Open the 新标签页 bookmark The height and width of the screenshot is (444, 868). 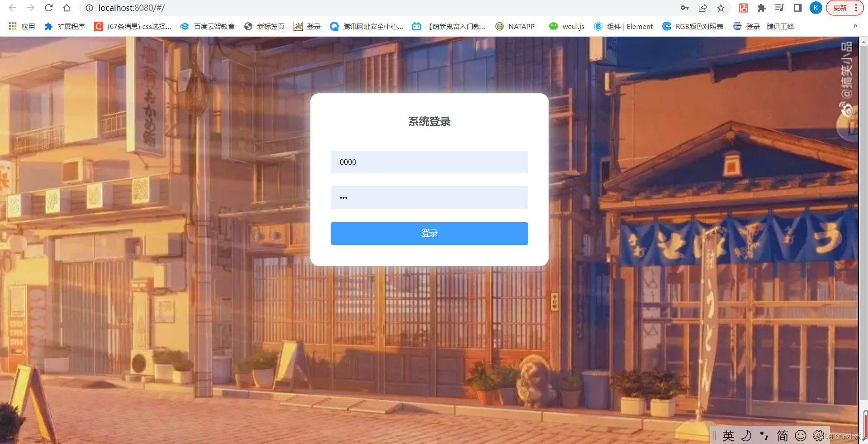tap(264, 26)
